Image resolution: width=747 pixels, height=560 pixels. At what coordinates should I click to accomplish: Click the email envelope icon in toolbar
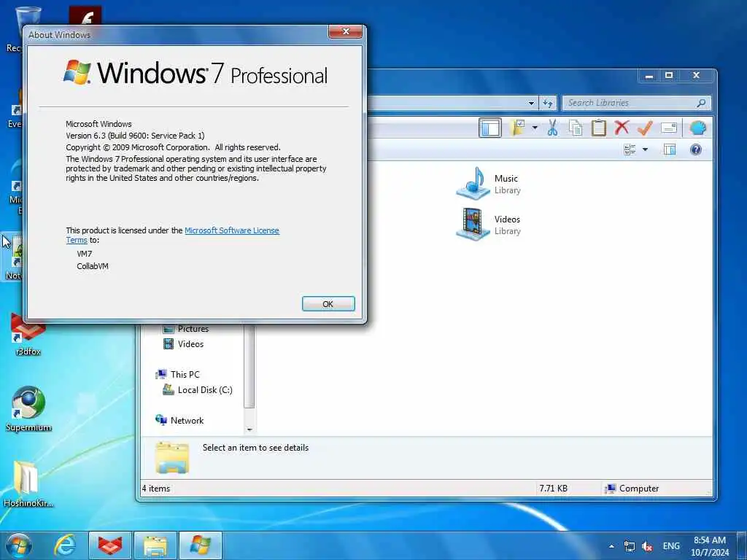[669, 128]
